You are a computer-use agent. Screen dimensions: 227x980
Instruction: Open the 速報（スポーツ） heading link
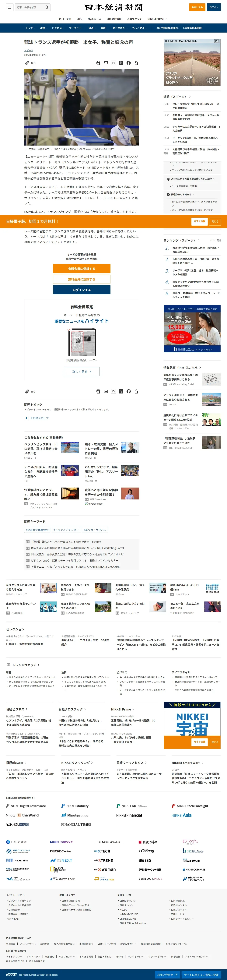177,97
